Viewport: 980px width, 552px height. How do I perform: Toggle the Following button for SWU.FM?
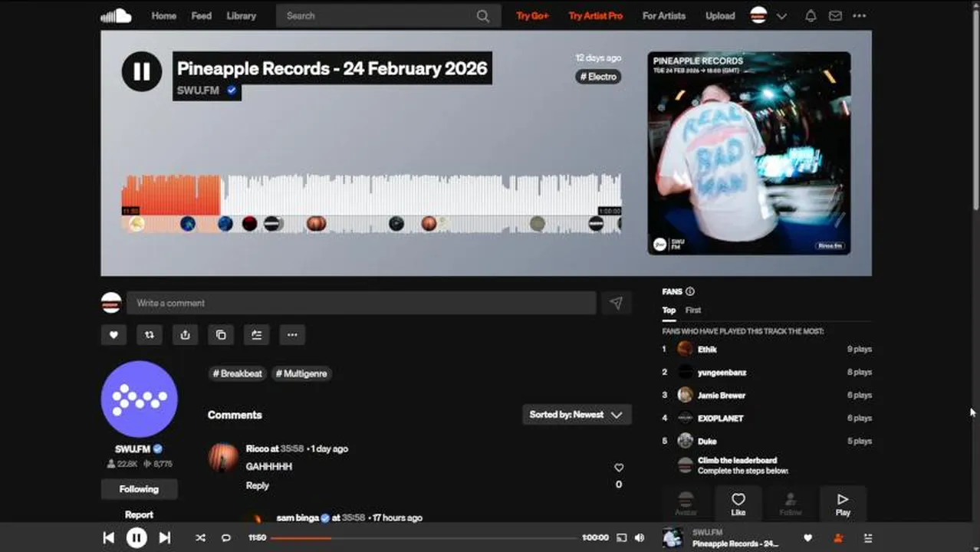[139, 489]
